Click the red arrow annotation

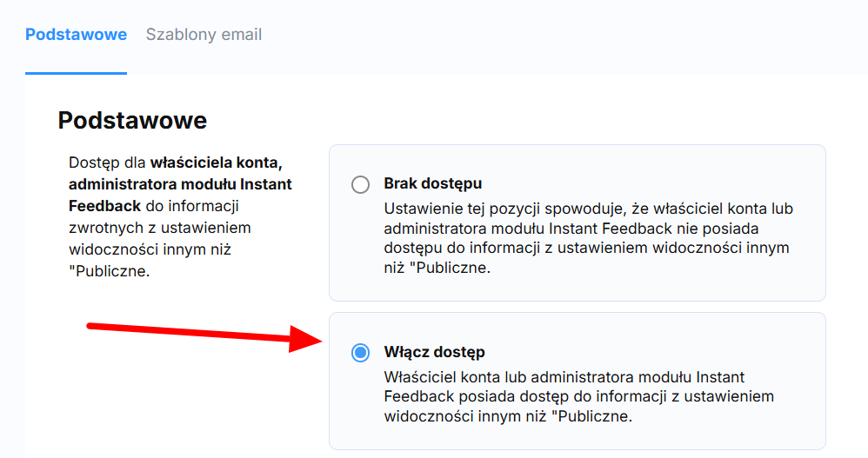tap(191, 333)
